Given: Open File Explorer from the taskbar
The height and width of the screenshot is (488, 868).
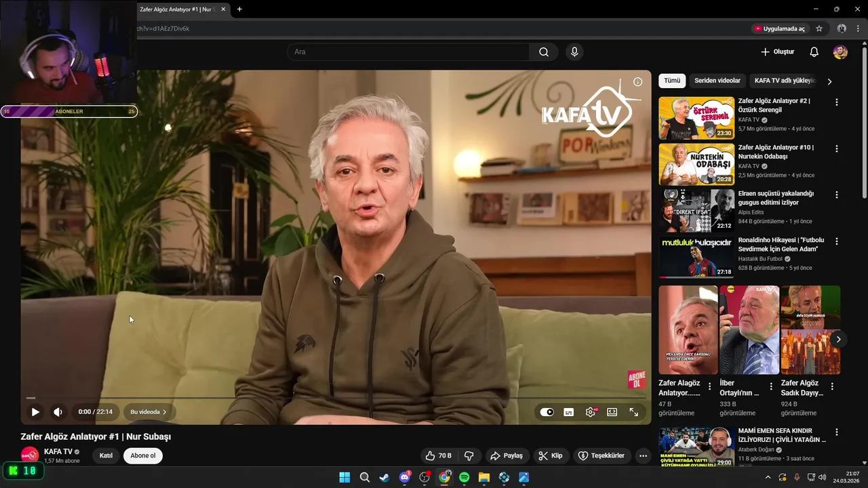Looking at the screenshot, I should pyautogui.click(x=484, y=477).
